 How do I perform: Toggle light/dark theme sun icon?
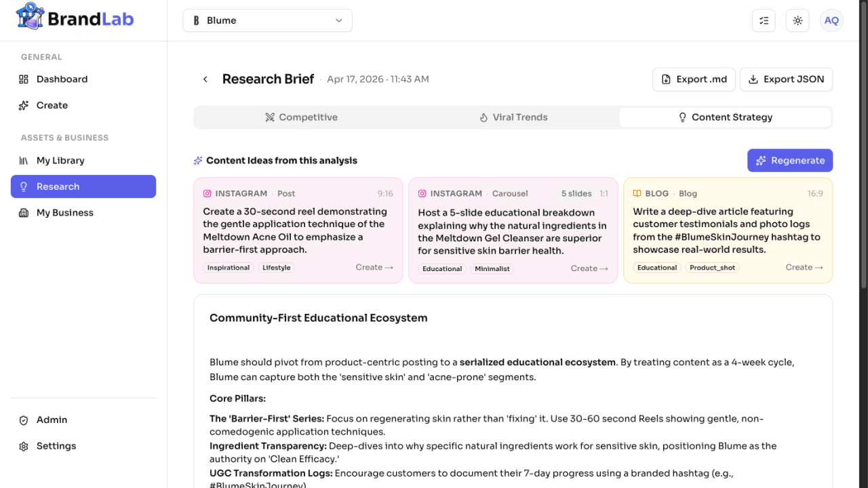[x=797, y=20]
